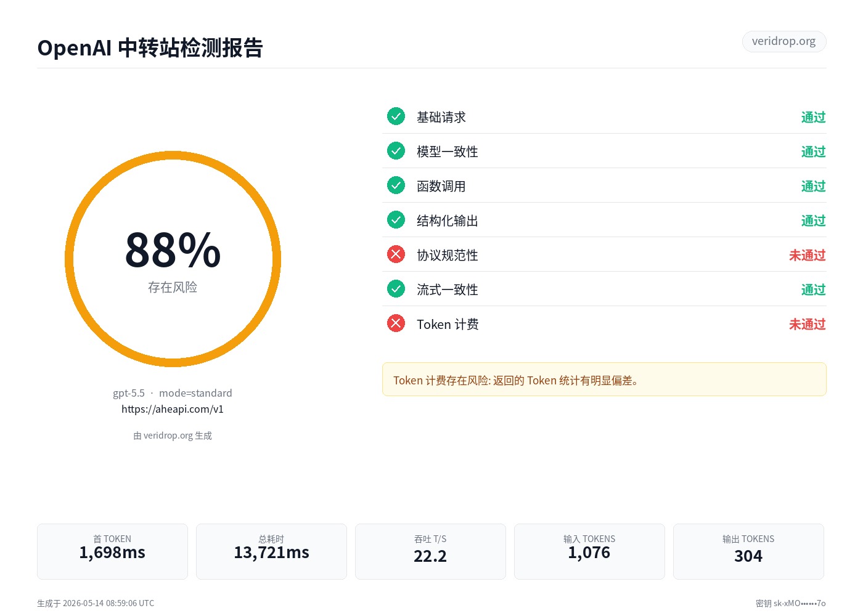Select the 总耗时 13,721ms card
This screenshot has width=863, height=616.
[x=271, y=551]
